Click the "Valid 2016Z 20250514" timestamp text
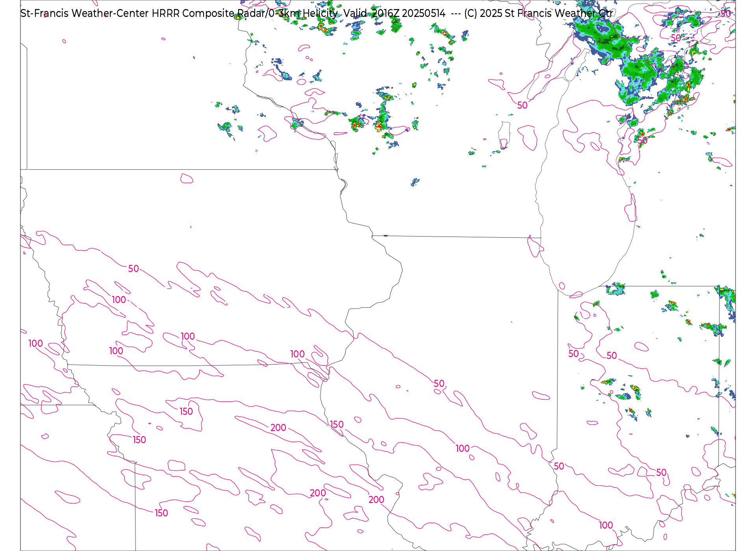The width and height of the screenshot is (756, 551). click(394, 13)
